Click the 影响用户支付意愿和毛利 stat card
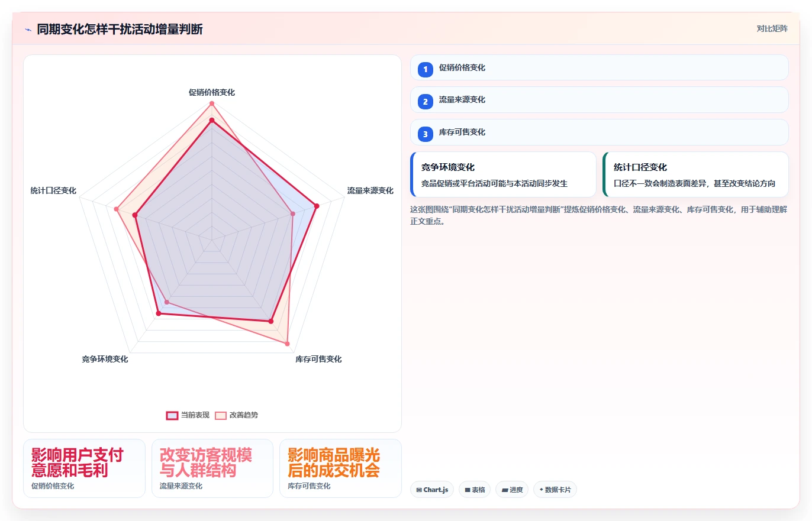 (x=84, y=468)
